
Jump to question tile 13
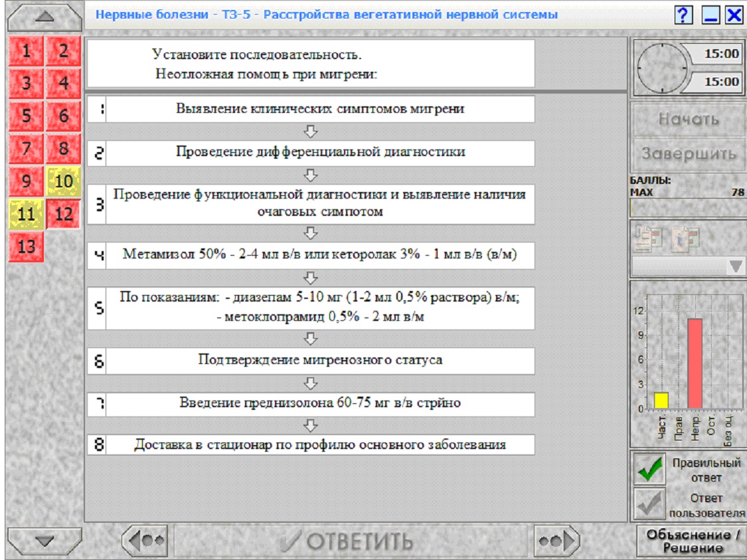(26, 246)
